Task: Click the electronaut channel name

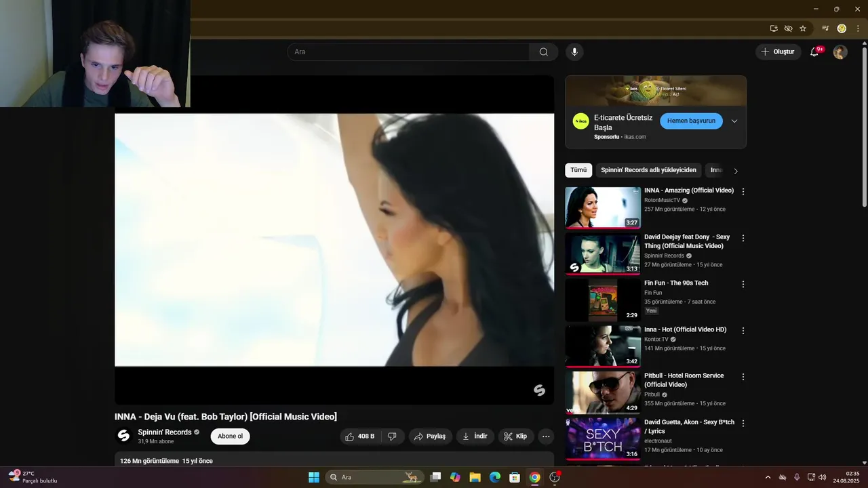Action: (x=658, y=441)
